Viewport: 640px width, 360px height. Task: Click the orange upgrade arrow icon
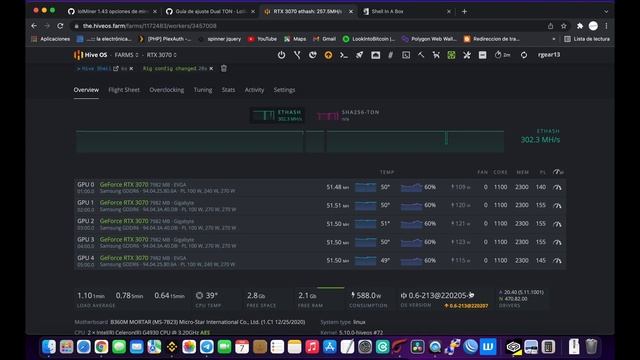click(x=328, y=55)
